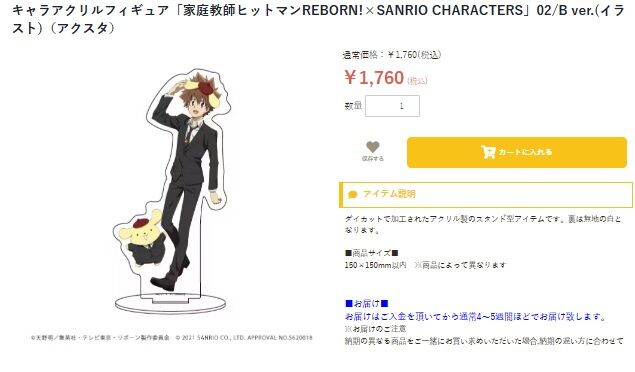Screen dimensions: 635x372
Task: Click the red ¥1,760 sale price
Action: click(x=374, y=77)
